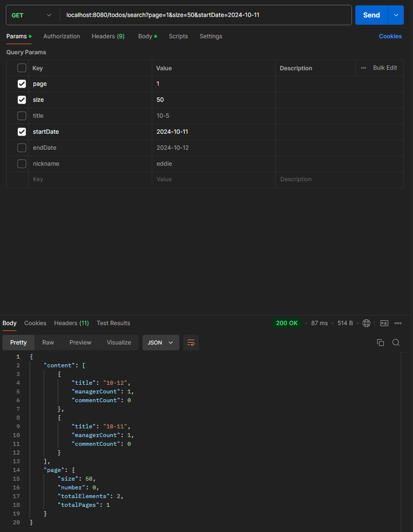413x532 pixels.
Task: Uncheck the size parameter checkbox
Action: pyautogui.click(x=22, y=100)
